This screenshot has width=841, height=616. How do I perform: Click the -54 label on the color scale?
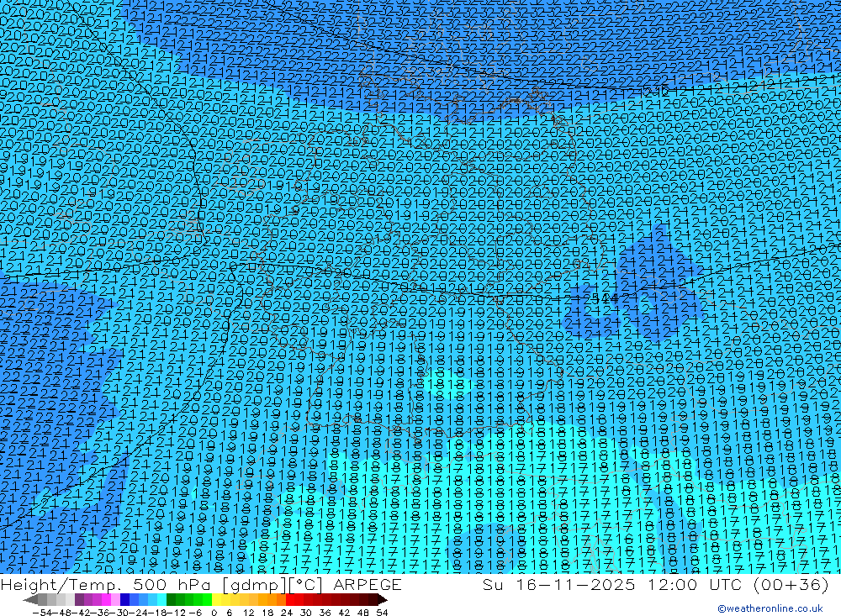point(42,612)
